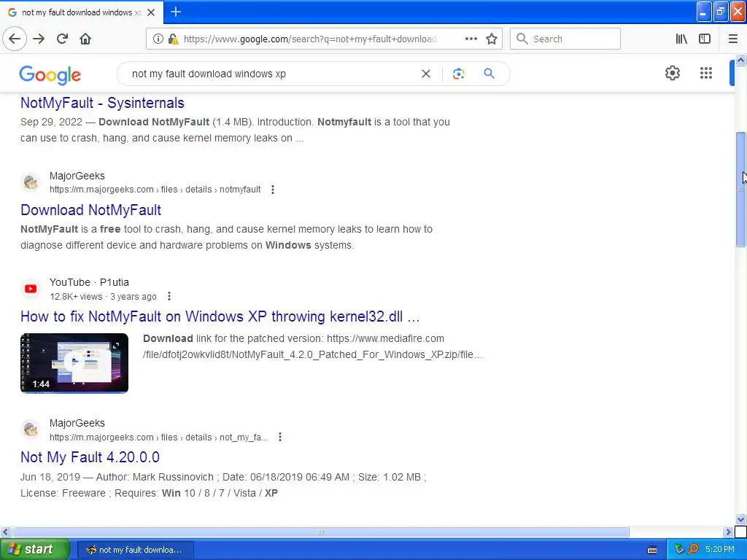747x560 pixels.
Task: Open more options for YouTube P1utia result
Action: pyautogui.click(x=169, y=296)
